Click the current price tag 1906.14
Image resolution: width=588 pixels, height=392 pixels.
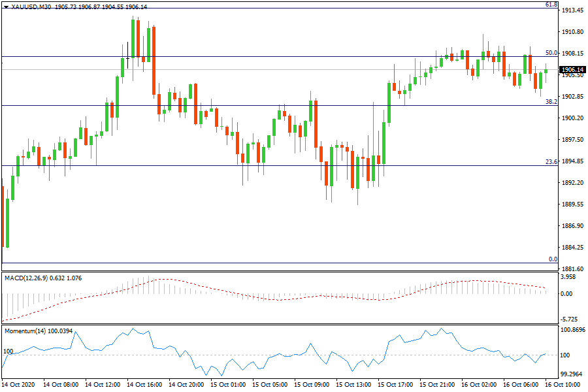coord(572,69)
